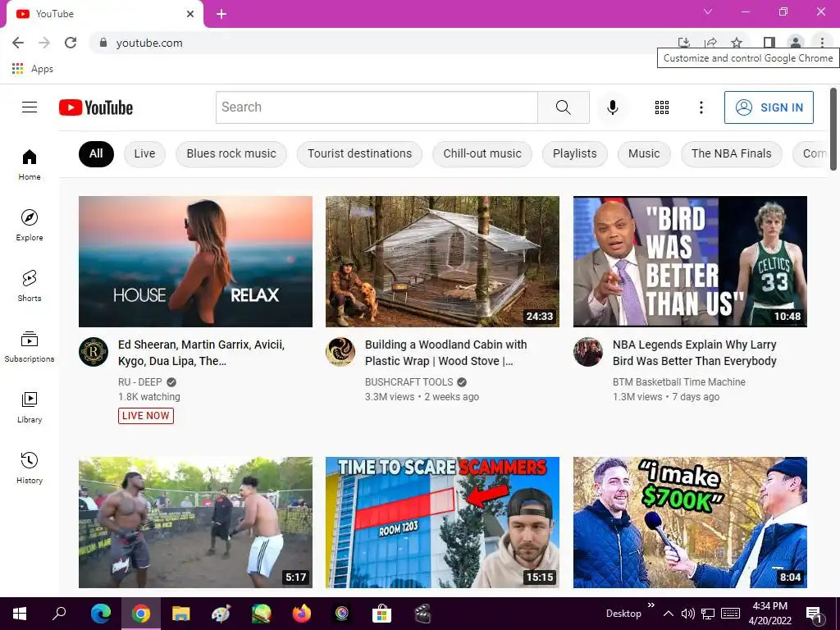840x630 pixels.
Task: Open the Windows Start menu
Action: (20, 614)
